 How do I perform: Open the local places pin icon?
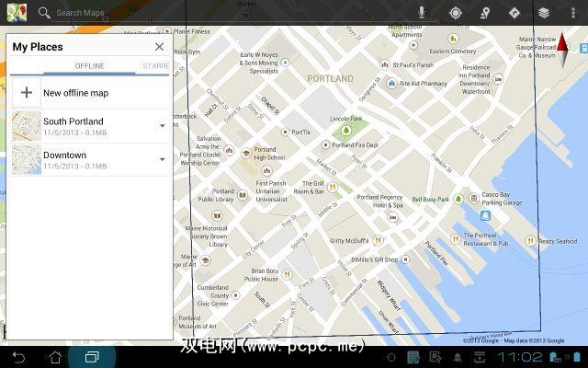tap(485, 13)
